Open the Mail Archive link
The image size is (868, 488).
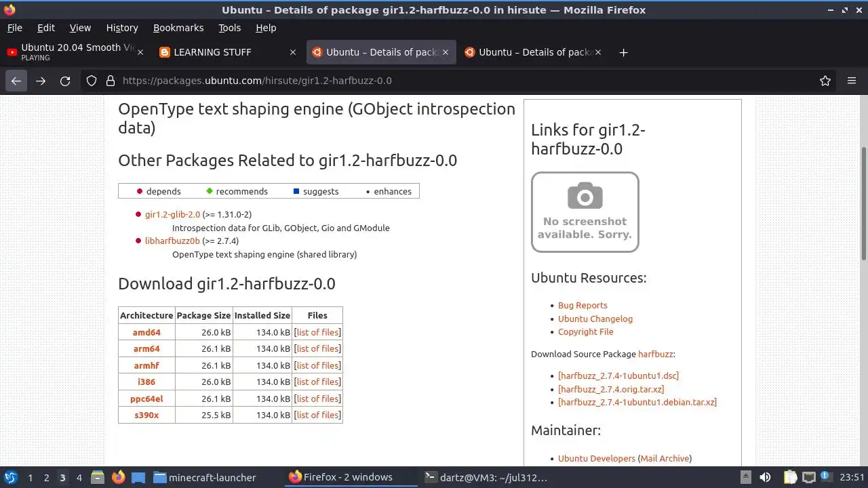[665, 459]
